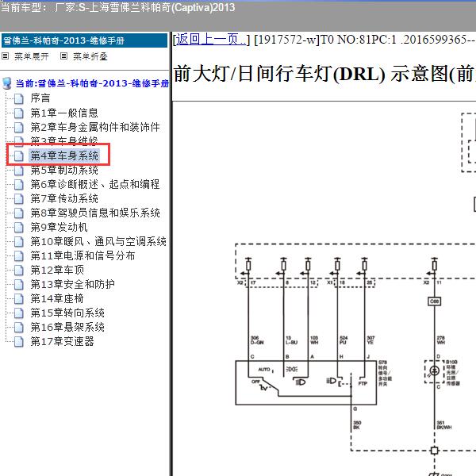Click the icon beside 菜单展开
The height and width of the screenshot is (476, 476).
click(6, 56)
